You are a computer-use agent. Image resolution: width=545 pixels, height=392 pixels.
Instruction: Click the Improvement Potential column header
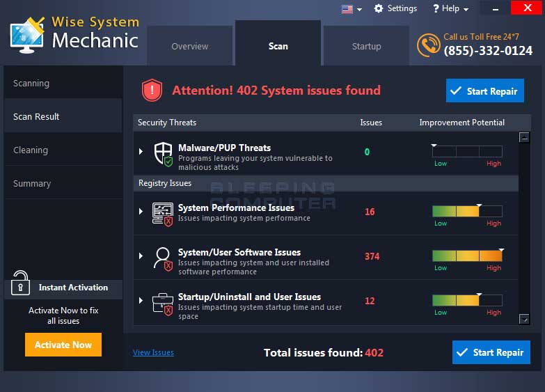tap(462, 123)
